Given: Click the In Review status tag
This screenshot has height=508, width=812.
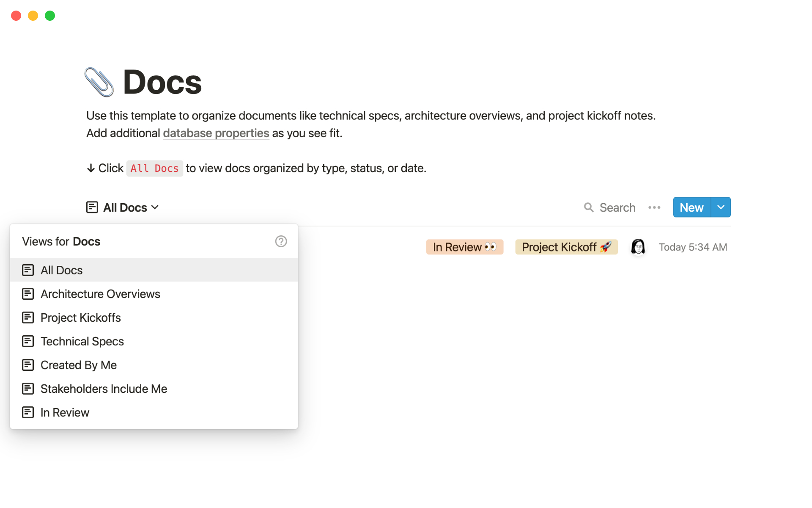Looking at the screenshot, I should coord(464,247).
